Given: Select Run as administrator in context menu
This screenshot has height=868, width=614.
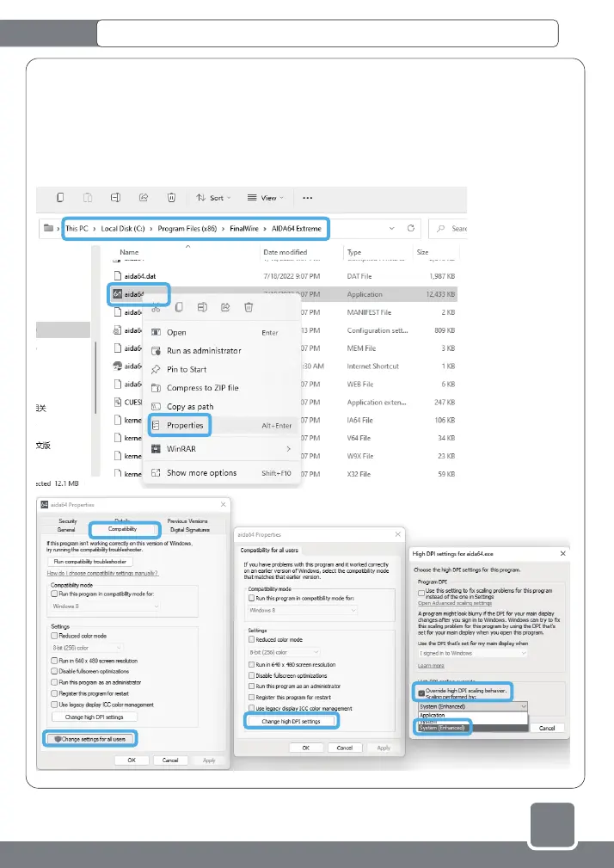Looking at the screenshot, I should pyautogui.click(x=222, y=351).
